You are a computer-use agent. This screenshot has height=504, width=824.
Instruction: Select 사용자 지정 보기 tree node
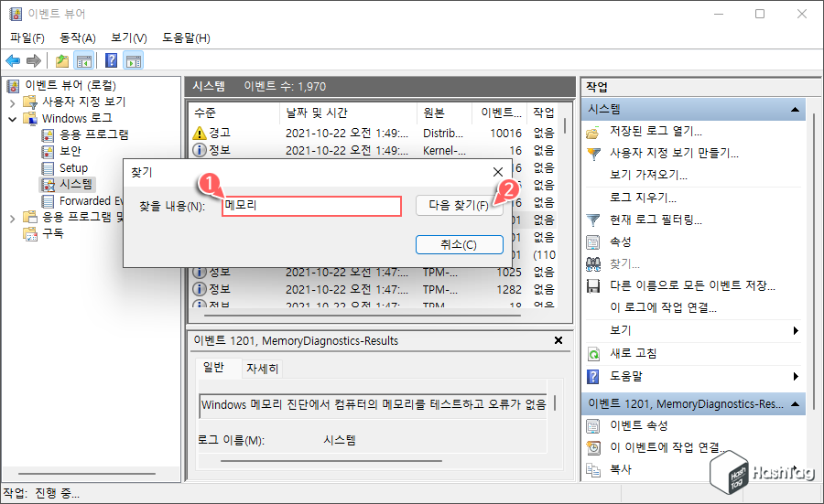tap(84, 102)
